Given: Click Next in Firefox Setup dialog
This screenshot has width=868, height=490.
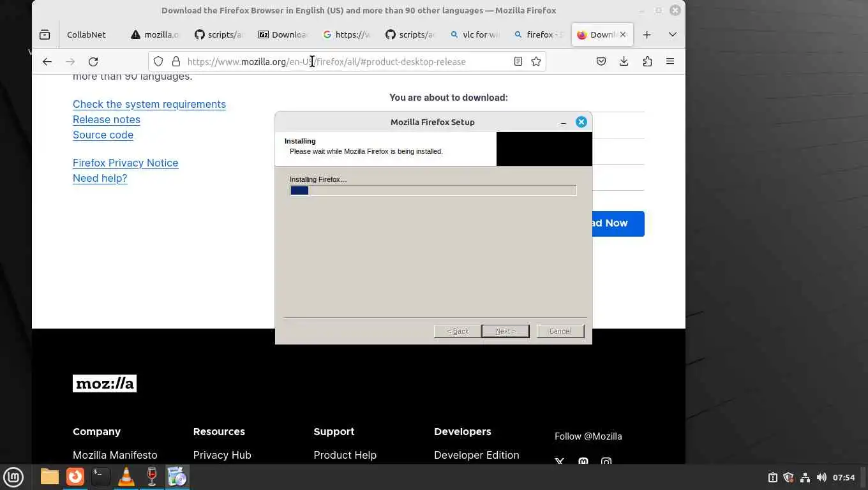Looking at the screenshot, I should pos(505,331).
